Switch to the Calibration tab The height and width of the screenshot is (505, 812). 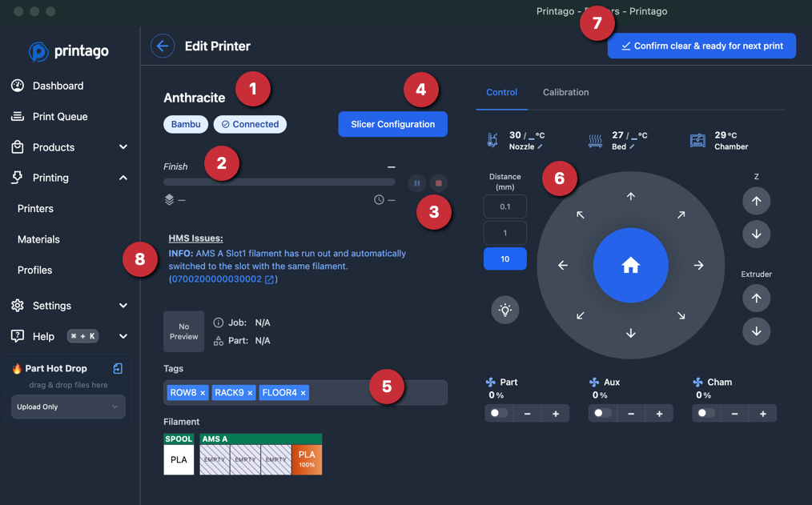(x=565, y=92)
